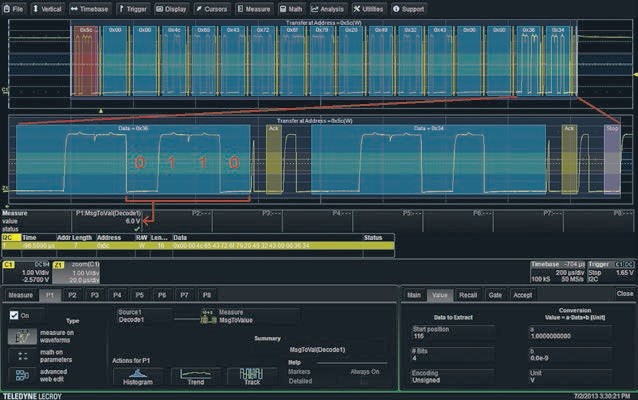Open the Trigger descriptor box
Image resolution: width=638 pixels, height=400 pixels.
coord(611,272)
